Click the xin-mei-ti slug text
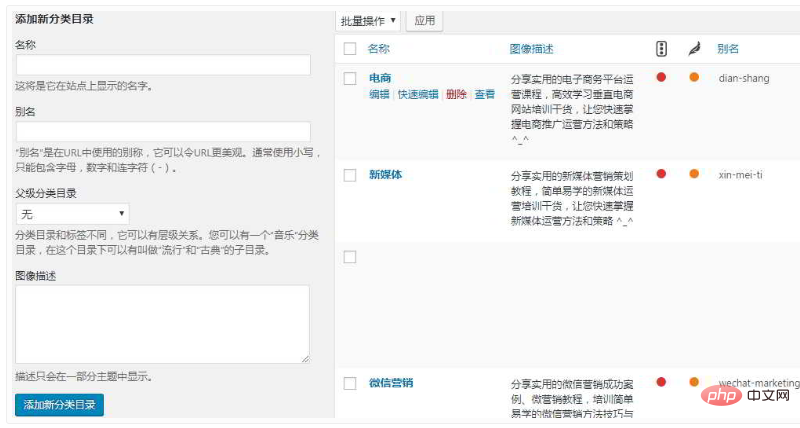800x428 pixels. [x=740, y=174]
